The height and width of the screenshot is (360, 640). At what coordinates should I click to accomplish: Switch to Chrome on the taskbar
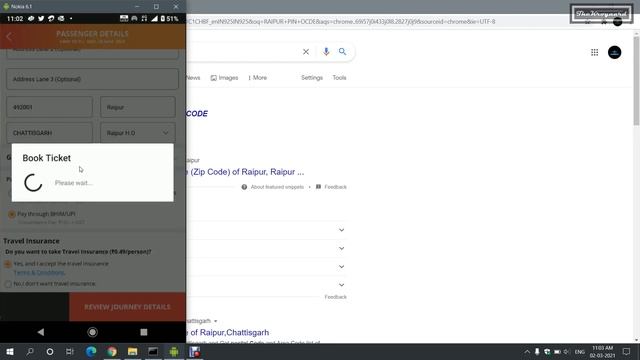(x=112, y=351)
